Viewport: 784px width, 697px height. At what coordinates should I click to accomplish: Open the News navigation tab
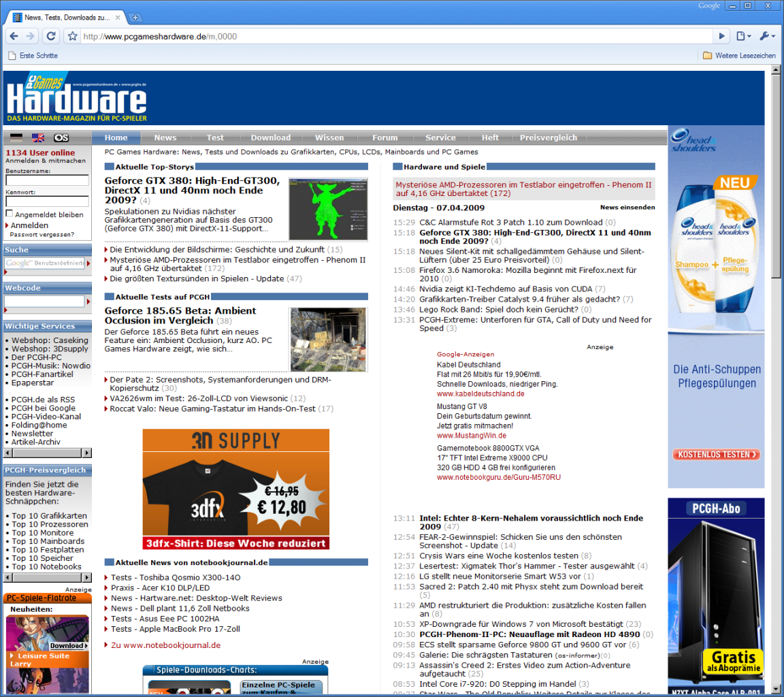pyautogui.click(x=165, y=138)
